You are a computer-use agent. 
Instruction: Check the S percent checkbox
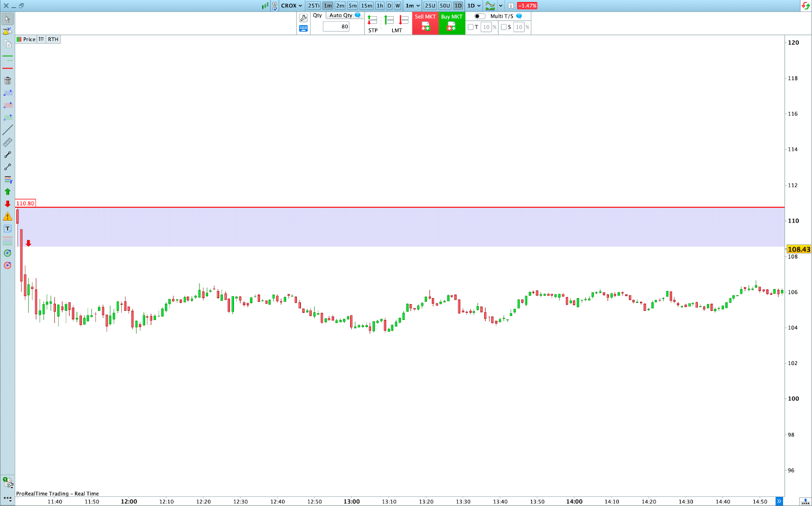coord(503,27)
